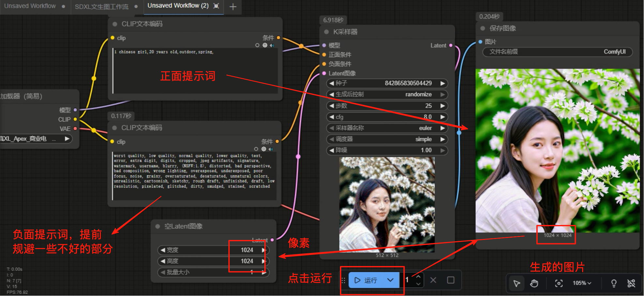Click the lightbulb icon in bottom toolbar
This screenshot has height=296, width=644.
click(x=614, y=283)
